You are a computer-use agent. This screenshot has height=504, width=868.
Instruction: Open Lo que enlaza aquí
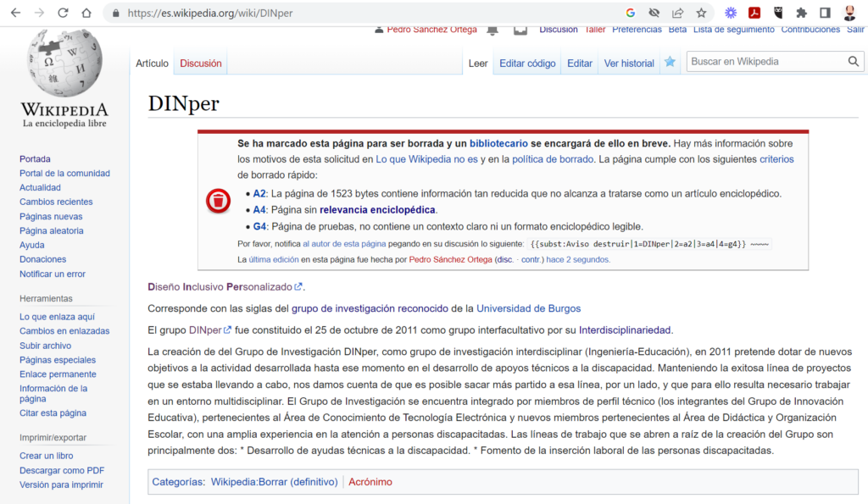[x=57, y=317]
